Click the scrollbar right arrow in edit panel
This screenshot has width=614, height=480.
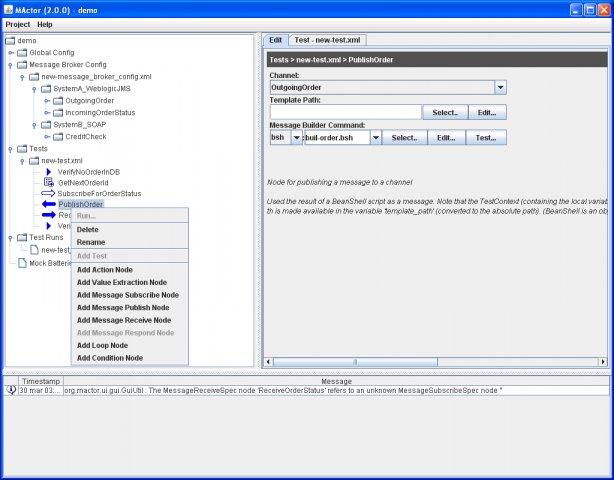(603, 362)
